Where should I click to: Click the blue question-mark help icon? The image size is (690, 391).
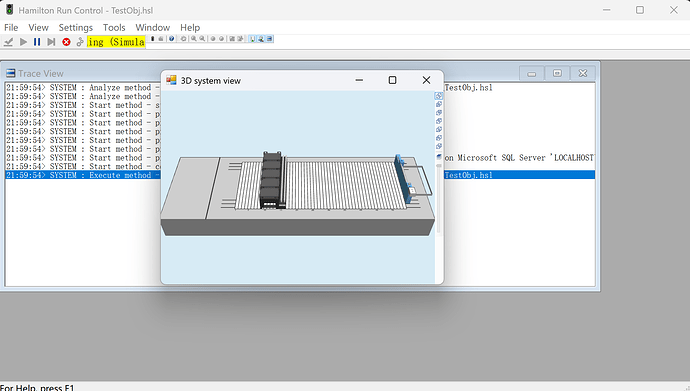tap(172, 39)
